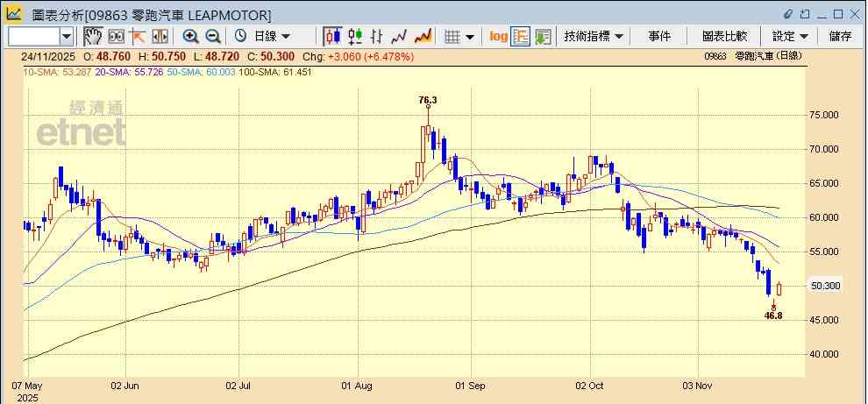Switch to OHLC bar chart type
Image resolution: width=868 pixels, height=404 pixels.
[x=377, y=36]
